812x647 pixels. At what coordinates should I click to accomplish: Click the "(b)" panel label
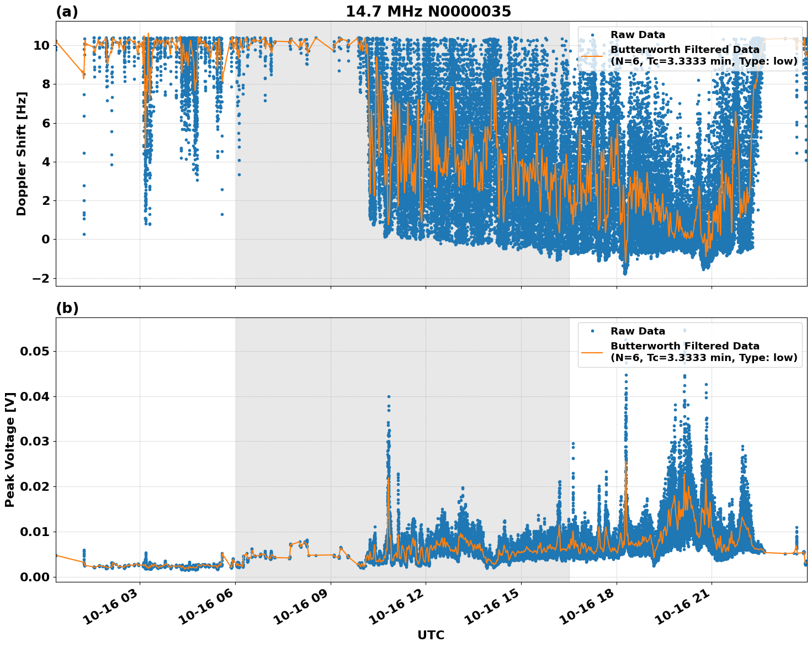pos(67,308)
